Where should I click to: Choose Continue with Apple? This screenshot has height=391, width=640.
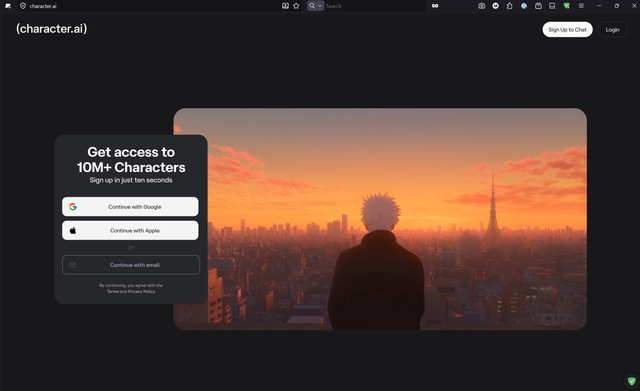click(x=130, y=230)
